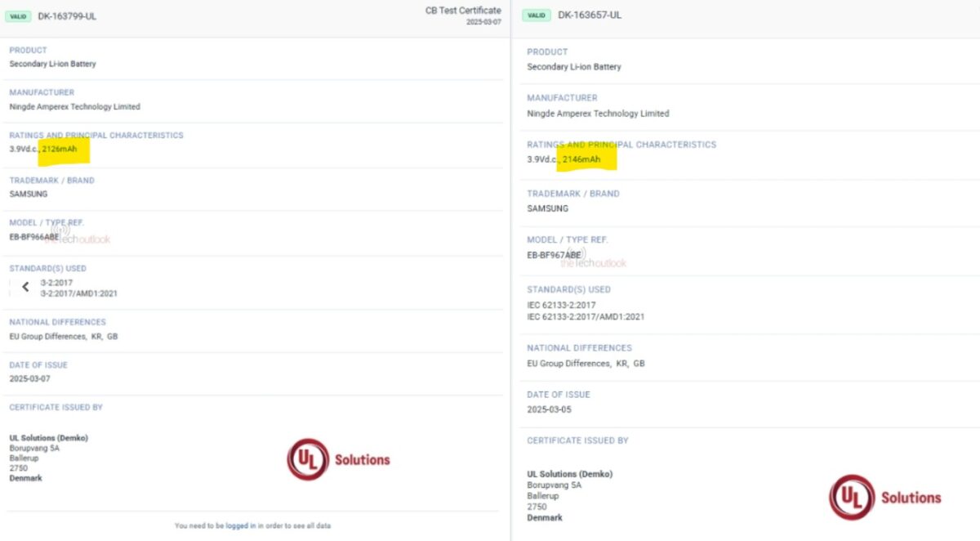Screen dimensions: 980x541
Task: Click Ningde Amperex Technology Limited in DK-163657-UL certificate
Action: pyautogui.click(x=598, y=114)
